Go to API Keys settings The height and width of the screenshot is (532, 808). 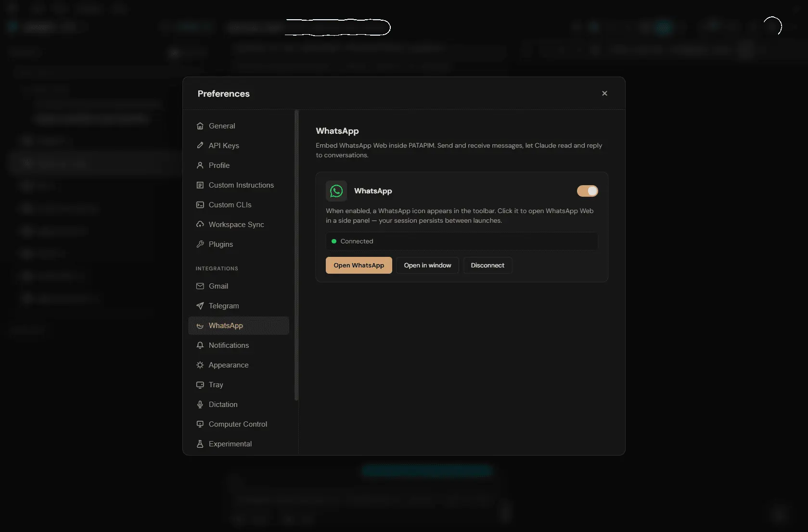click(239, 146)
